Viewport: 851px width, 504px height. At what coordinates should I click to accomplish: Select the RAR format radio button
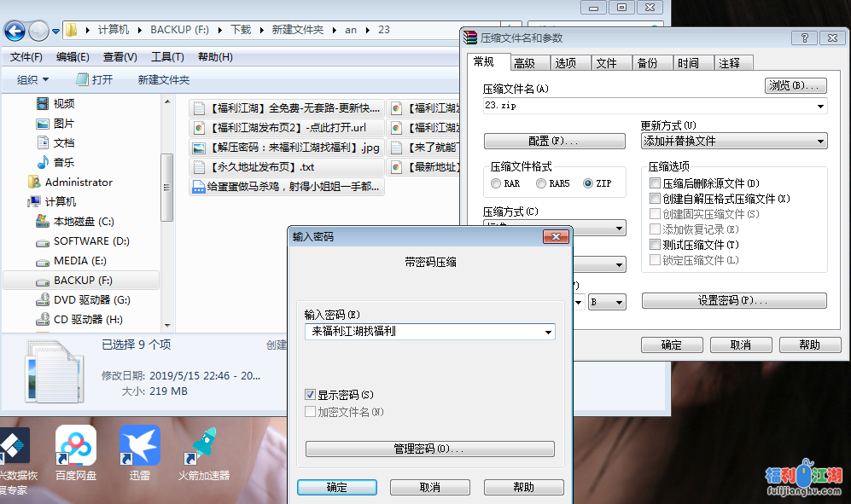496,183
